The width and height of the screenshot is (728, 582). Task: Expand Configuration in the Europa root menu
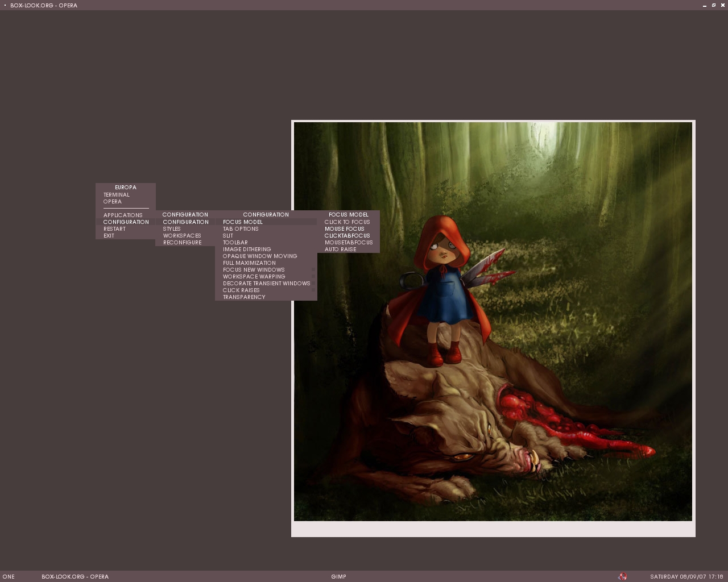(126, 222)
